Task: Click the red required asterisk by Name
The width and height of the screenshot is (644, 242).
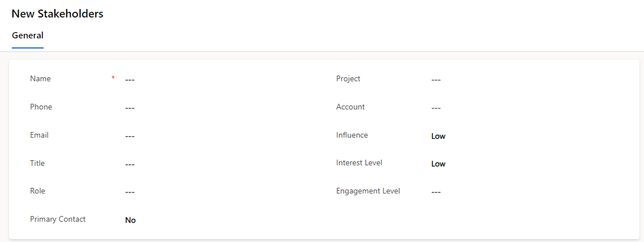Action: pos(113,77)
